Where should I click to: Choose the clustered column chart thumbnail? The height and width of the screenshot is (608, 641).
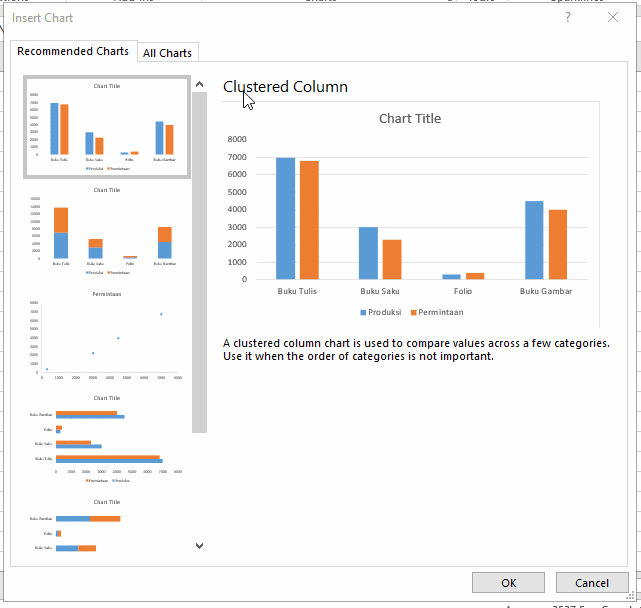pyautogui.click(x=107, y=127)
